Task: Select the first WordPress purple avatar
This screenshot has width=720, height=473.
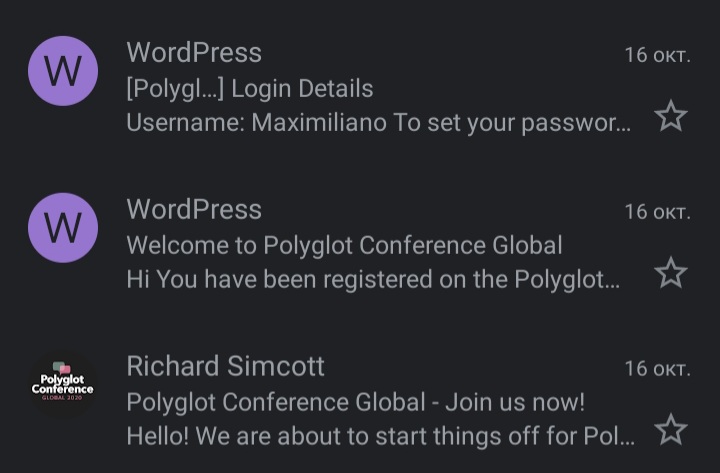Action: 63,71
